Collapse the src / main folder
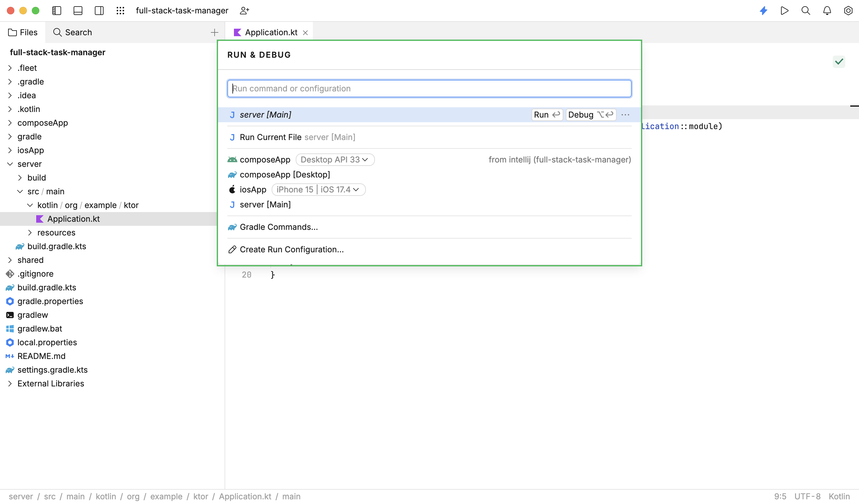This screenshot has width=859, height=504. tap(20, 191)
